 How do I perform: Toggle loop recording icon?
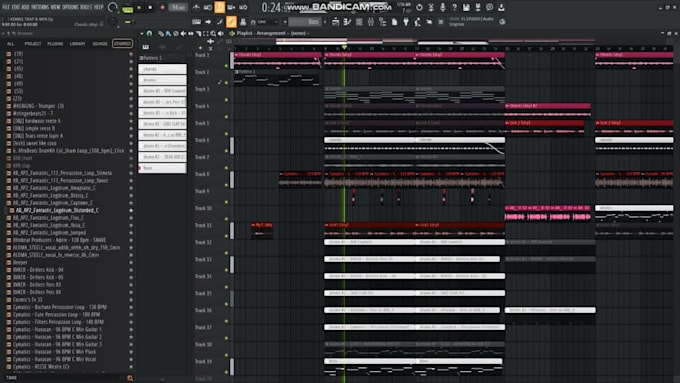click(243, 7)
